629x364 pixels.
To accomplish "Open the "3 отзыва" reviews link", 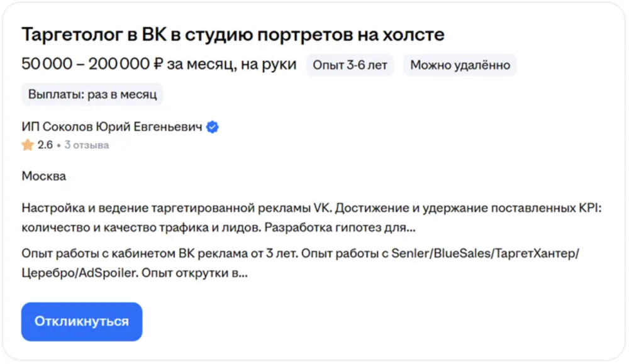I will [x=87, y=145].
